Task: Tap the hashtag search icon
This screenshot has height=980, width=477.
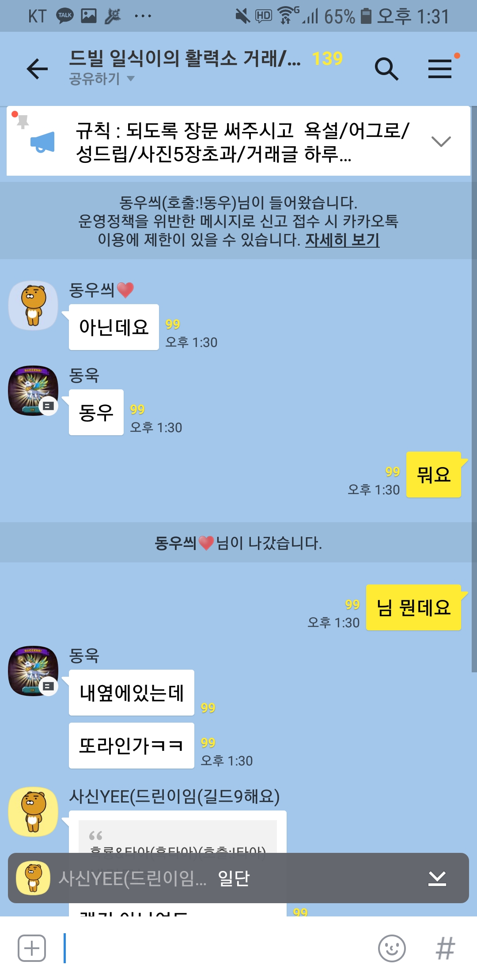Action: [445, 948]
